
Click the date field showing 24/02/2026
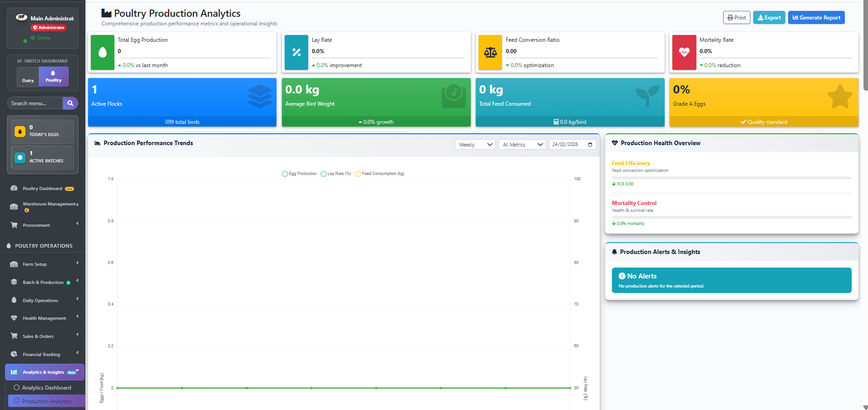coord(572,144)
